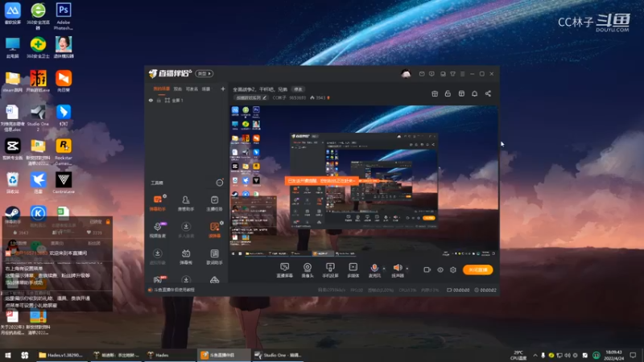Open the Adobe Photoshop desktop shortcut
Screen dimensions: 644x362
pos(64,16)
